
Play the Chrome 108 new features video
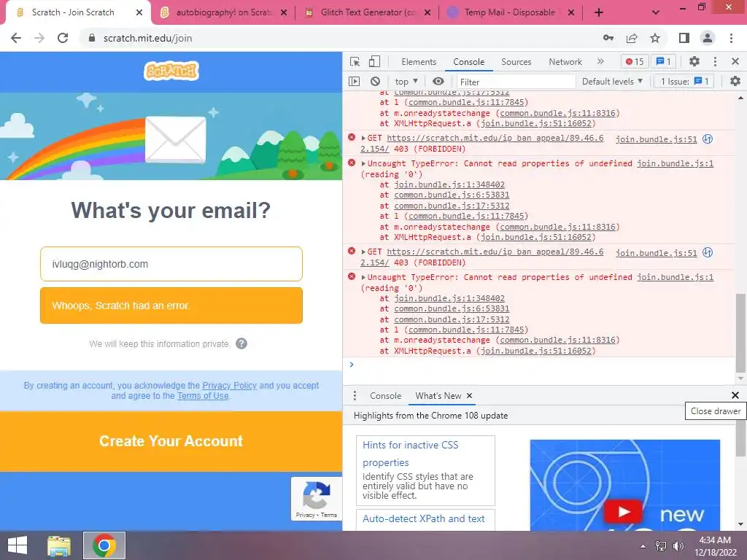coord(623,512)
